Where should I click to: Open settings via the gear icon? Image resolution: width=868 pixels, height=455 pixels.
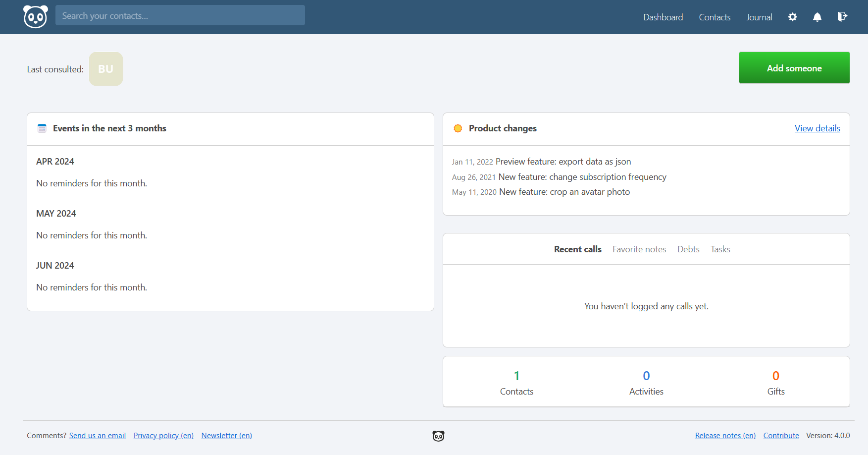[x=793, y=17]
